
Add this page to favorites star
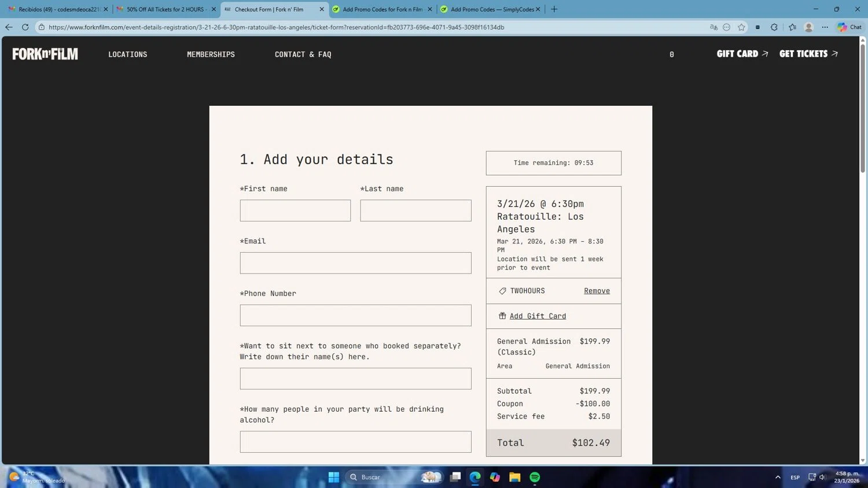coord(741,27)
